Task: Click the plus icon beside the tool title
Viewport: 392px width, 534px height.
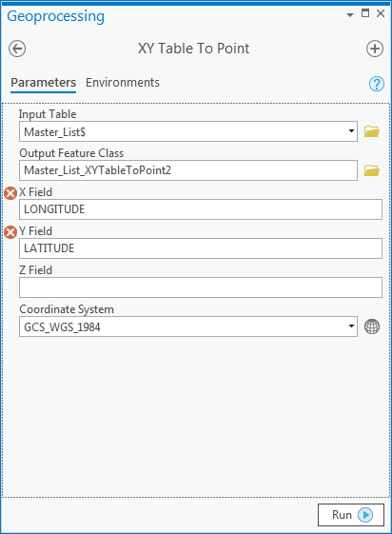Action: tap(375, 49)
